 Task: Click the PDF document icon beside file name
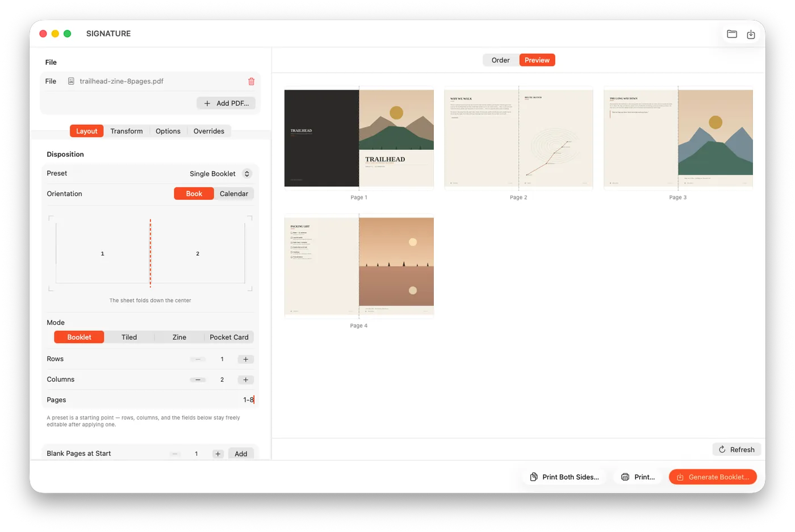pos(71,81)
